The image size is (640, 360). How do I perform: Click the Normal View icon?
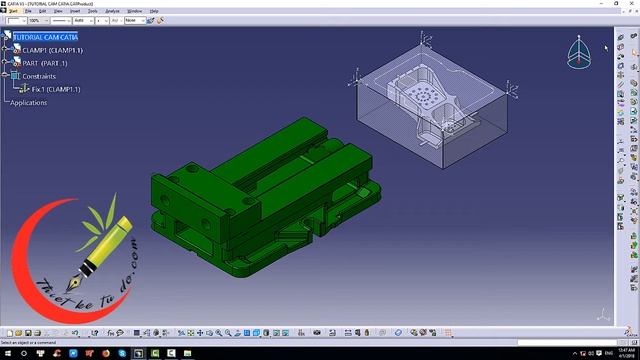tap(238, 333)
